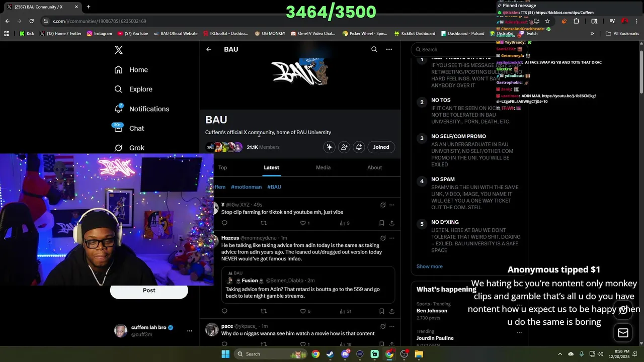Go back in browser navigation
The image size is (644, 362).
click(7, 21)
